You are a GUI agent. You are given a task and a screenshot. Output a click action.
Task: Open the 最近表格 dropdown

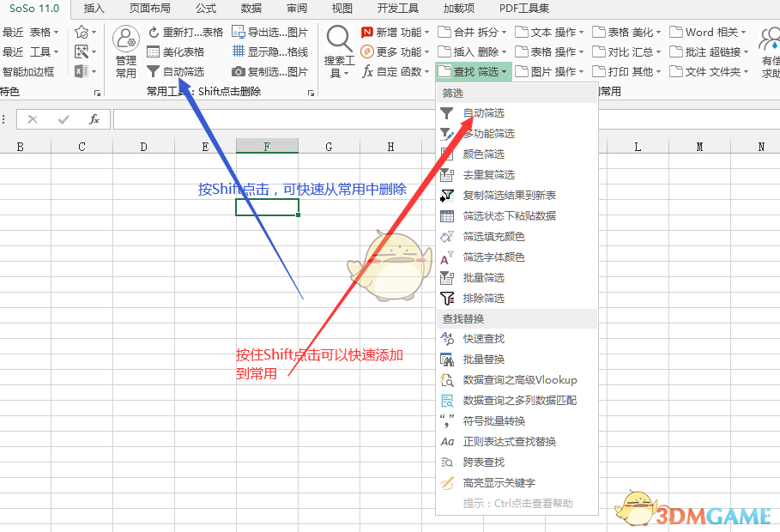[34, 32]
